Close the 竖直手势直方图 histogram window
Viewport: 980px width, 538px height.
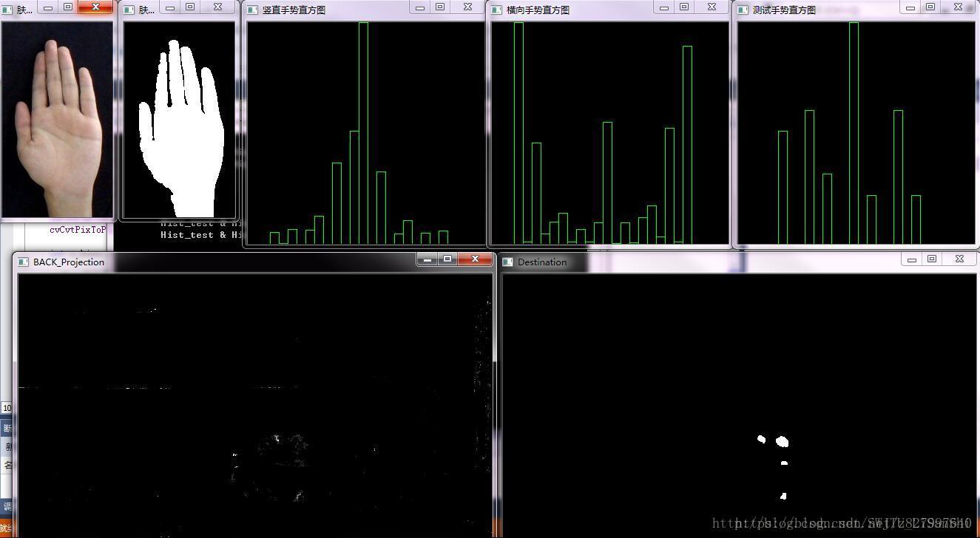[467, 7]
